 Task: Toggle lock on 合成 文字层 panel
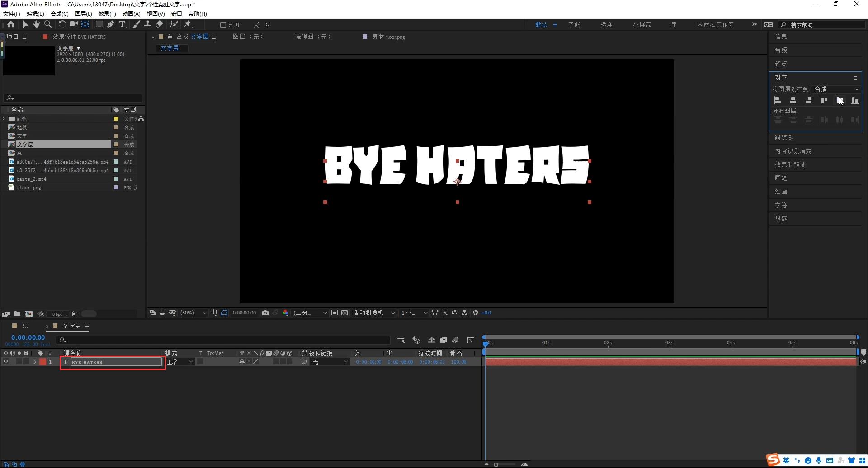coord(170,37)
